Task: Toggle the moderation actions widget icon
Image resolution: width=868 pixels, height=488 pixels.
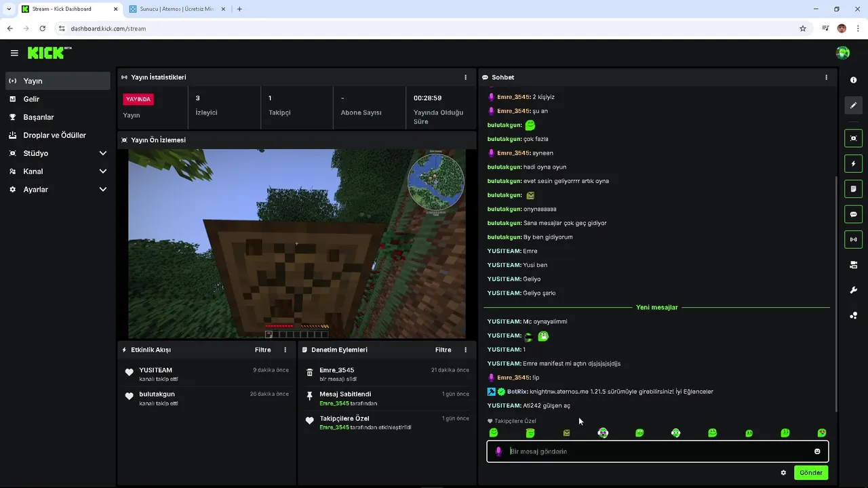Action: click(x=853, y=188)
